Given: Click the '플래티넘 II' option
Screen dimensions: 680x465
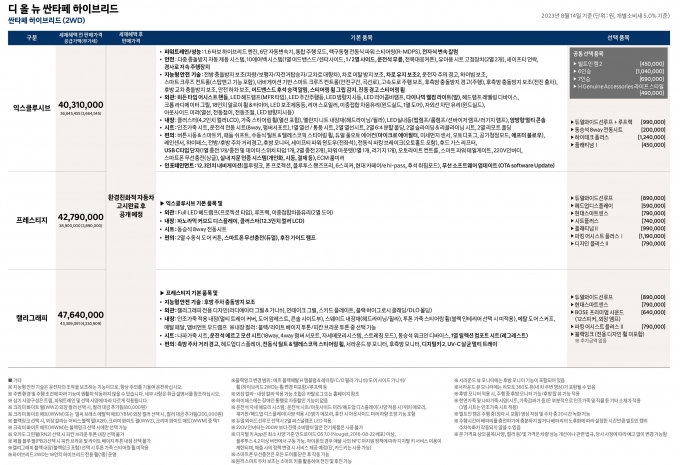Looking at the screenshot, I should [585, 228].
